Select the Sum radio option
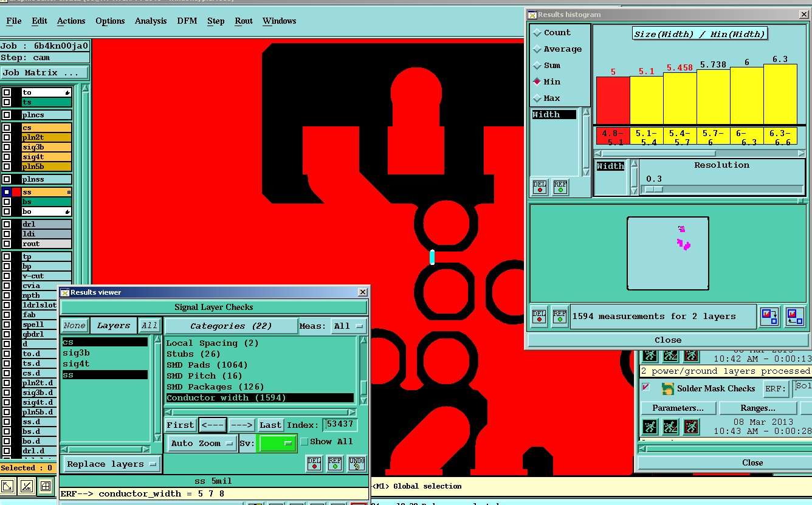This screenshot has height=505, width=812. [x=537, y=66]
